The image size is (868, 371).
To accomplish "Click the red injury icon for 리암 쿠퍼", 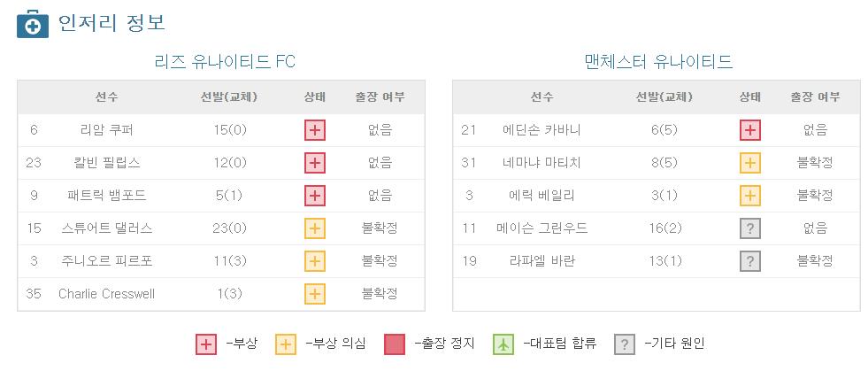I will pyautogui.click(x=315, y=130).
